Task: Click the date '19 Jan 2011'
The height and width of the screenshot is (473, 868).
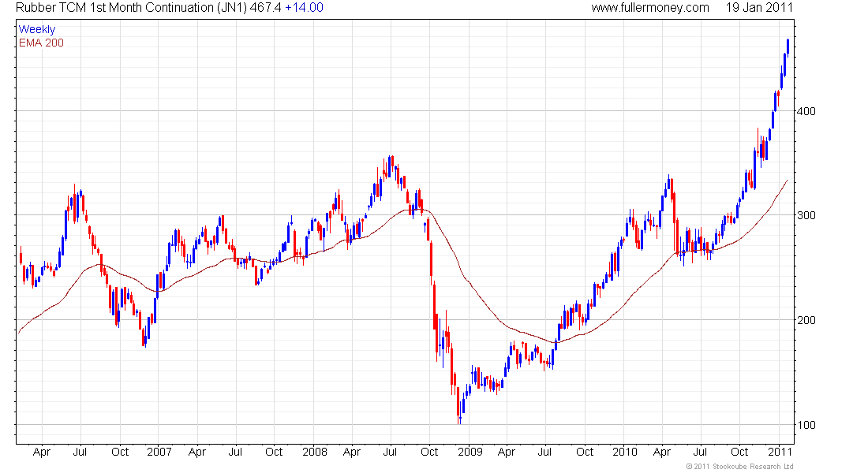Action: [x=759, y=8]
